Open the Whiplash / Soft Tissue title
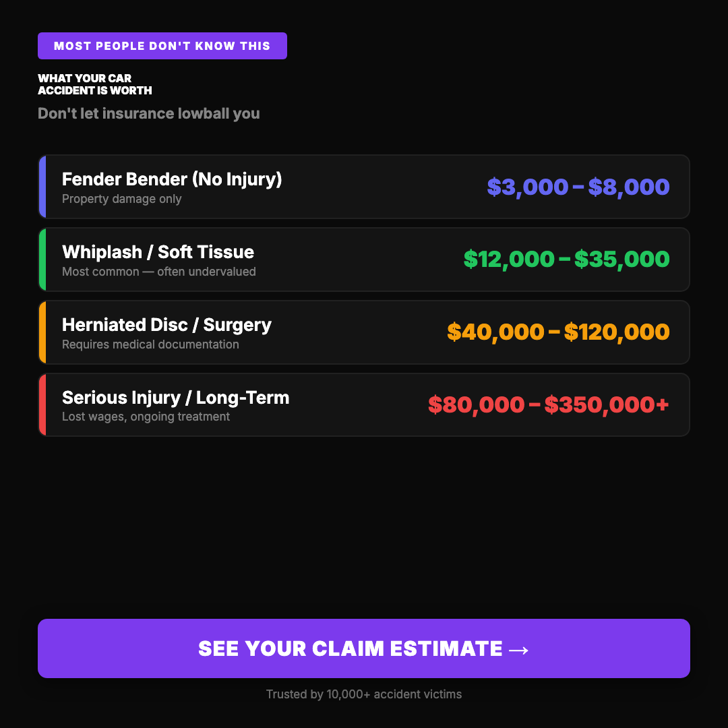Screen dimensions: 728x728 pos(158,252)
